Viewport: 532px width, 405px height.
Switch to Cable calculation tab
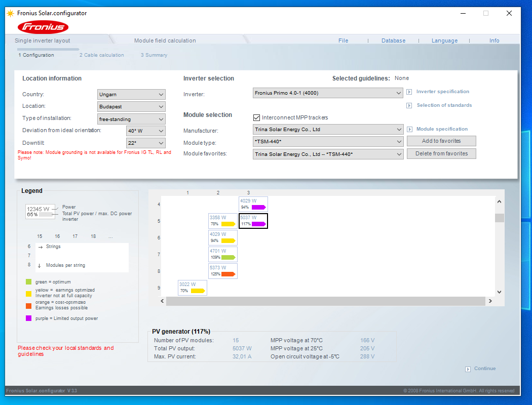[101, 55]
